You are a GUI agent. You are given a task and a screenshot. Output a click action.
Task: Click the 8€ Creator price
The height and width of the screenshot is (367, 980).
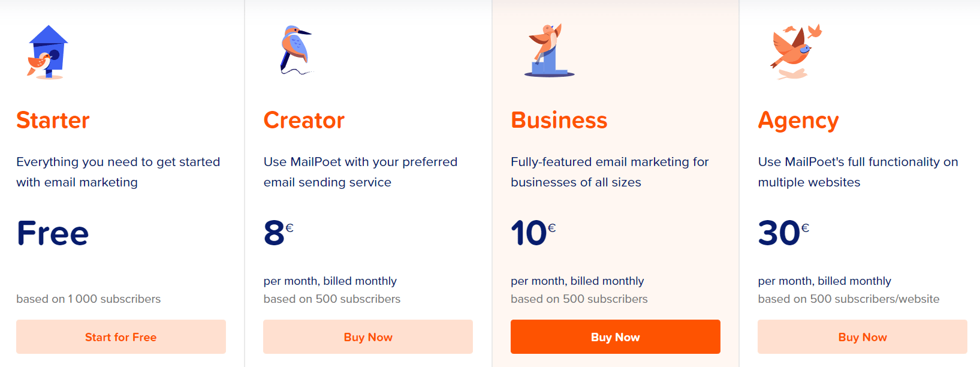pyautogui.click(x=279, y=233)
